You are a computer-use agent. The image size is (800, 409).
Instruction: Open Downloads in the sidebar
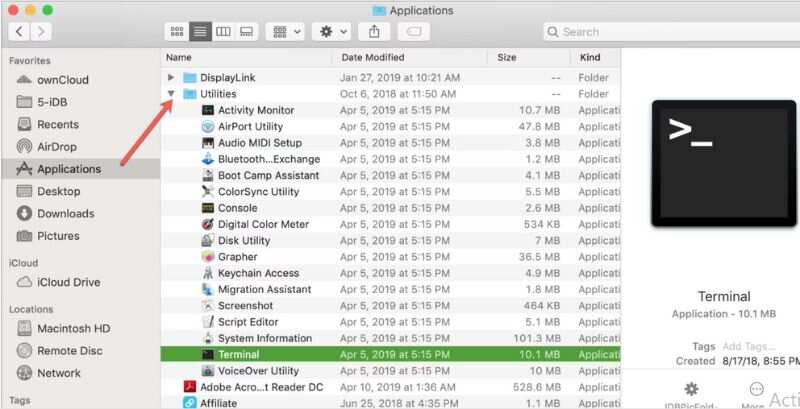click(65, 213)
